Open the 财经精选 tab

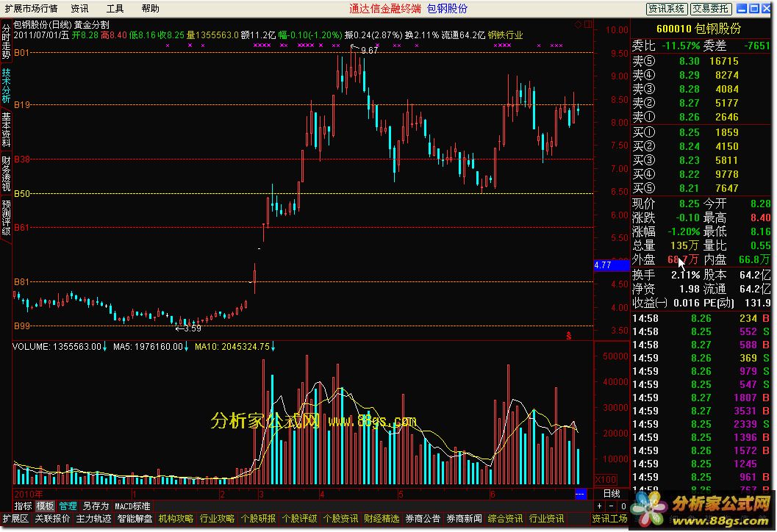click(381, 519)
